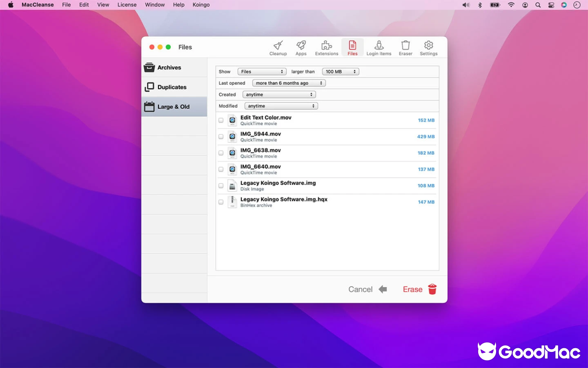Open Spotlight search from the menu bar
This screenshot has width=588, height=368.
click(x=537, y=5)
